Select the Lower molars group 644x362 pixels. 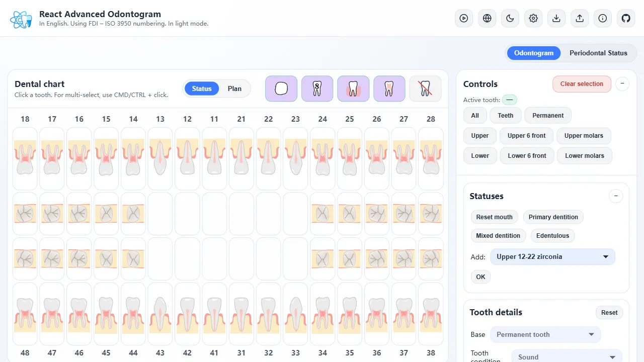tap(585, 156)
